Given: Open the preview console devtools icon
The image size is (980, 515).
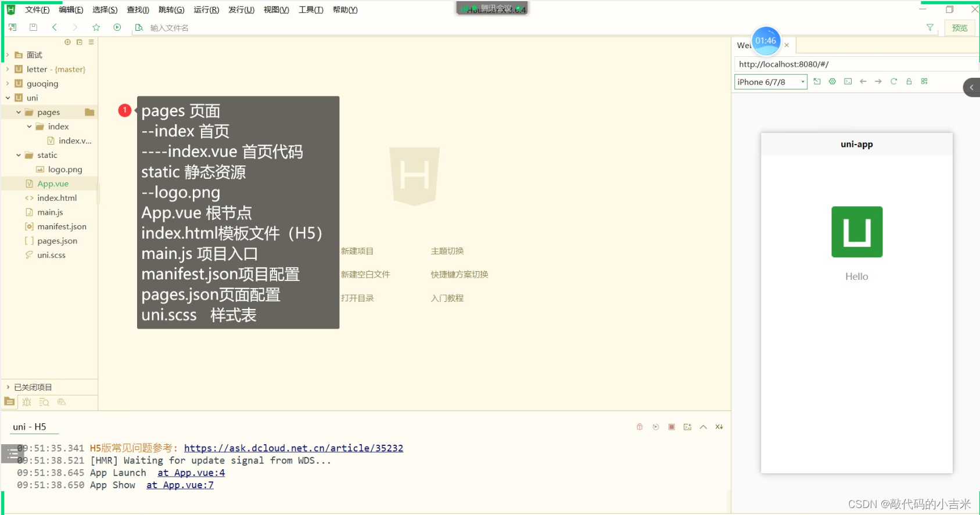Looking at the screenshot, I should pos(848,81).
